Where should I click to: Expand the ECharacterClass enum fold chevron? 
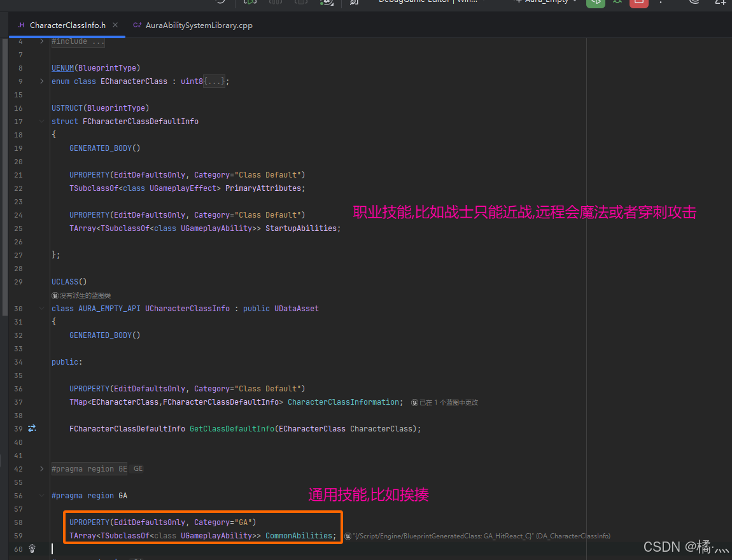[x=41, y=81]
